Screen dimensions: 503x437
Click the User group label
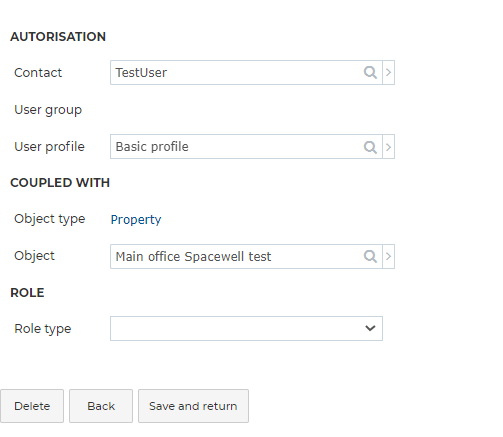(x=48, y=110)
